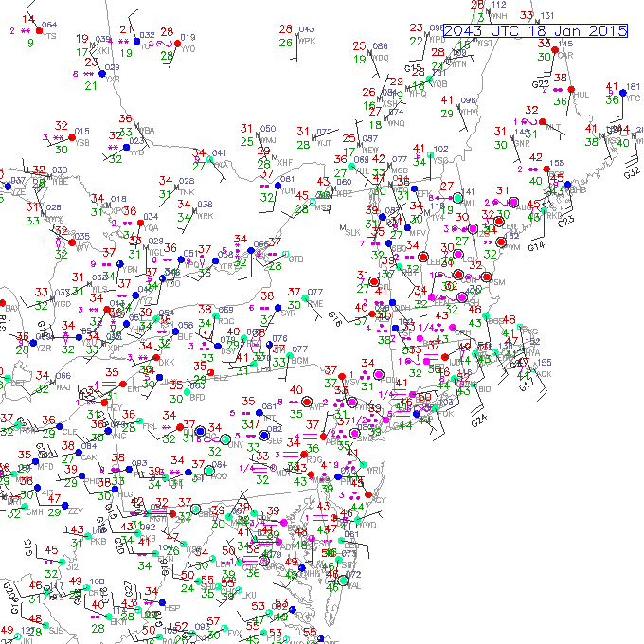Click the magenta circled station symbol at POU

(379, 375)
